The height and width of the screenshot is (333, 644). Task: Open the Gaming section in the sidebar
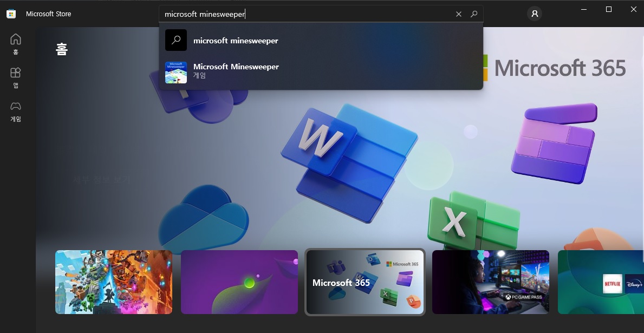coord(16,112)
